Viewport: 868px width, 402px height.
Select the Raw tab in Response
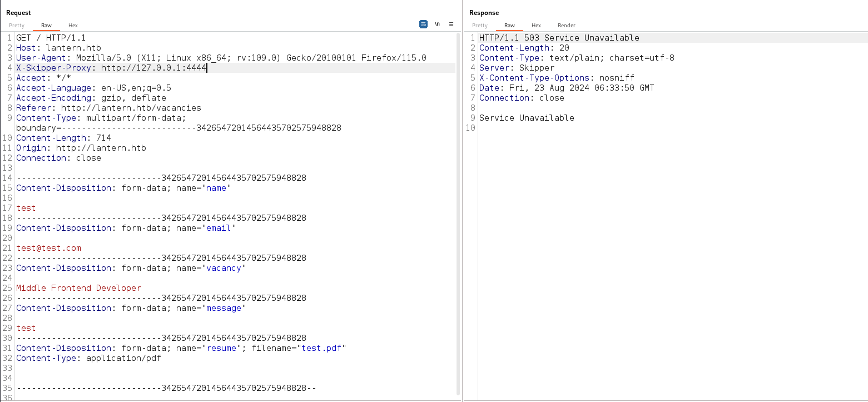(509, 26)
